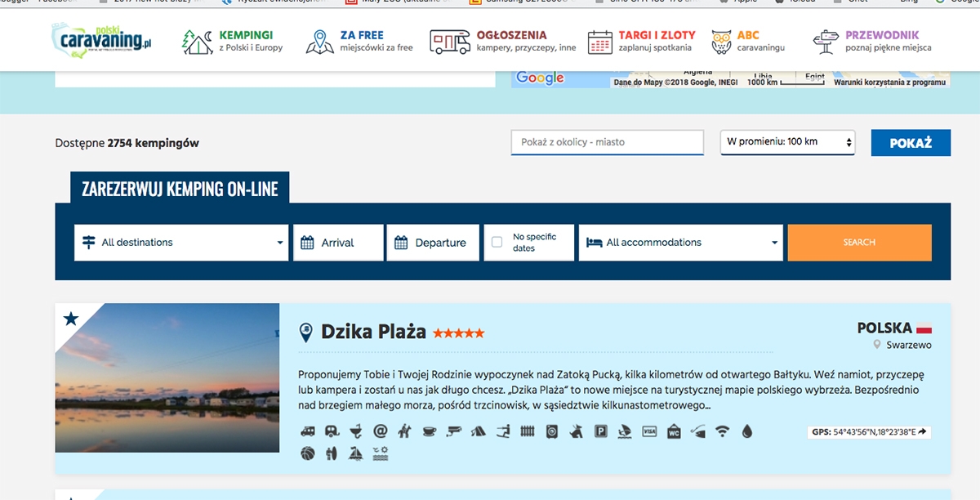Click the Wi-Fi amenity icon
Screen dimensions: 980x500
click(x=722, y=431)
